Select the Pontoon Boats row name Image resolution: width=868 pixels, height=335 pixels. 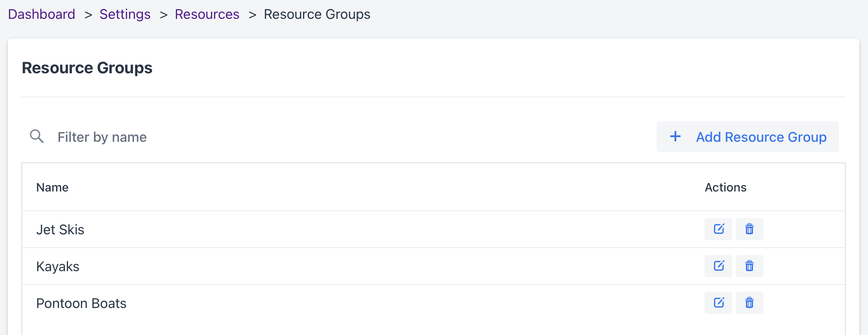coord(81,303)
